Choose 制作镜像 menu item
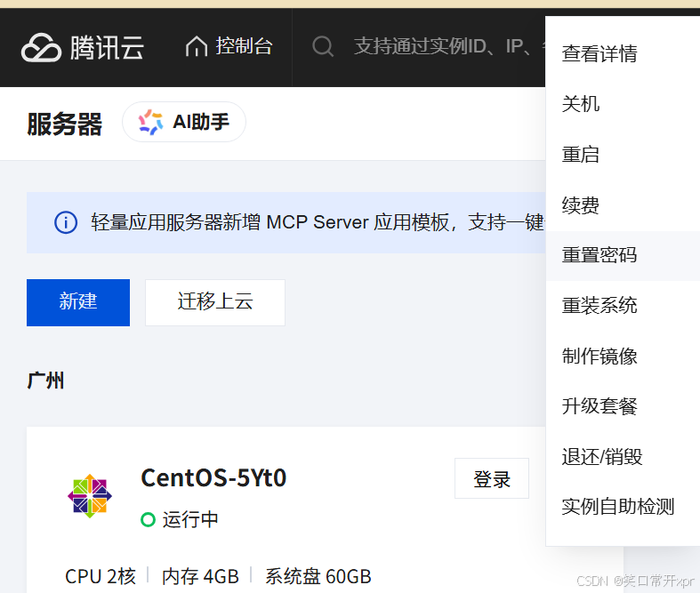Image resolution: width=700 pixels, height=593 pixels. (x=599, y=357)
